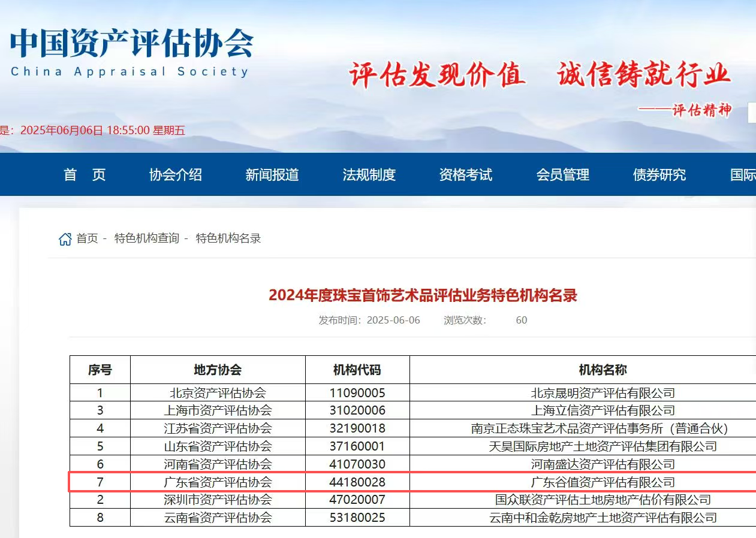
Task: Click institution code 44180028
Action: [x=357, y=482]
